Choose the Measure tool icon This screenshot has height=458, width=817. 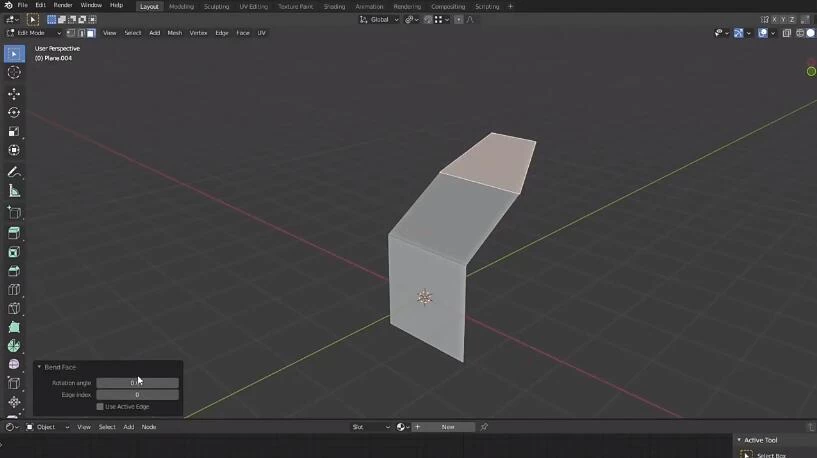point(14,191)
